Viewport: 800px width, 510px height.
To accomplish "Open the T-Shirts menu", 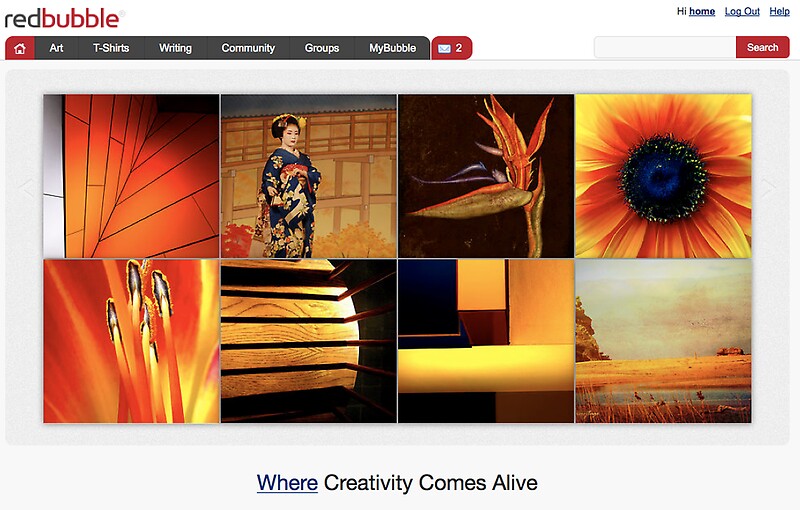I will (x=111, y=48).
